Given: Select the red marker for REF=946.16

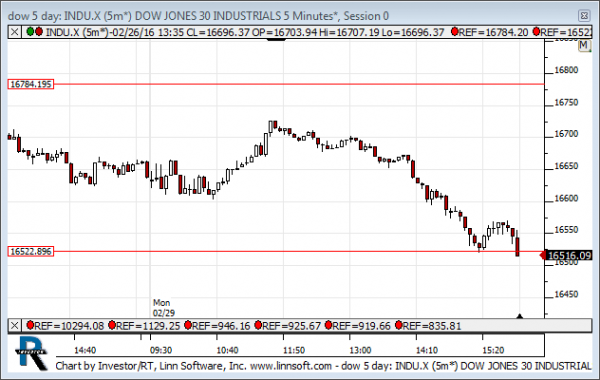Looking at the screenshot, I should tap(188, 326).
